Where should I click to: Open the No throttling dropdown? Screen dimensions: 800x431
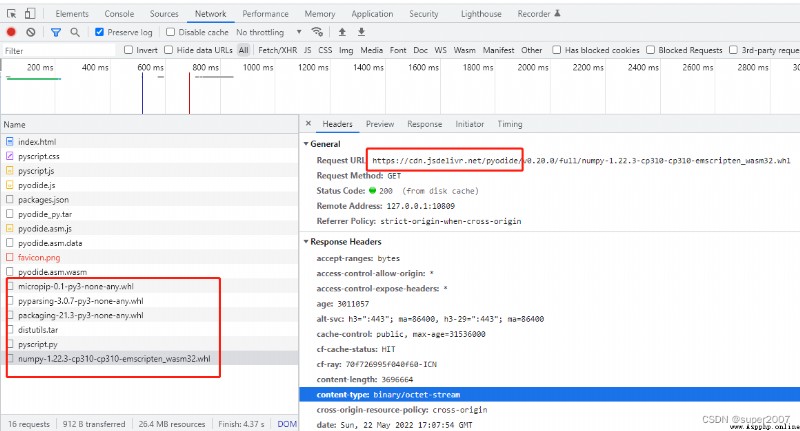pos(269,32)
